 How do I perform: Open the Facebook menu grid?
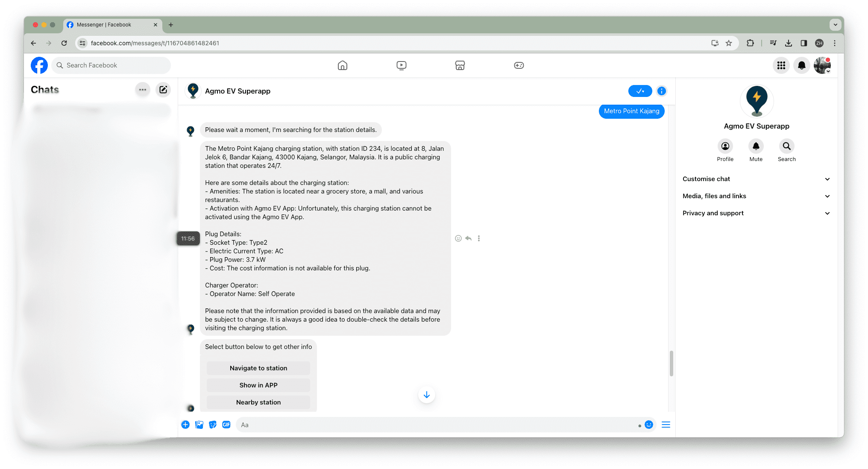pyautogui.click(x=781, y=65)
